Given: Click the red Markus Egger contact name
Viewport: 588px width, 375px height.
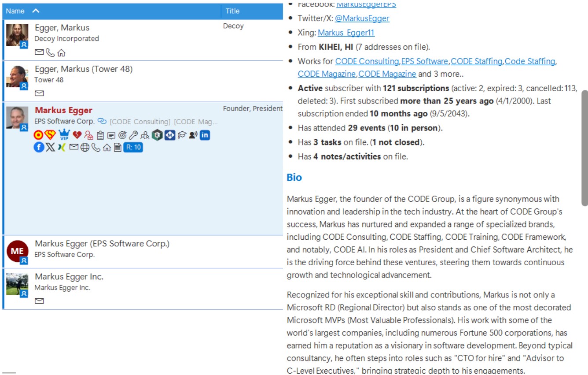Looking at the screenshot, I should [x=64, y=110].
